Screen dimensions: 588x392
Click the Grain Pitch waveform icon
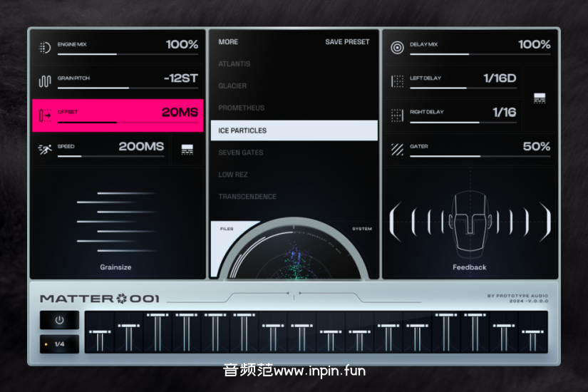tap(45, 81)
